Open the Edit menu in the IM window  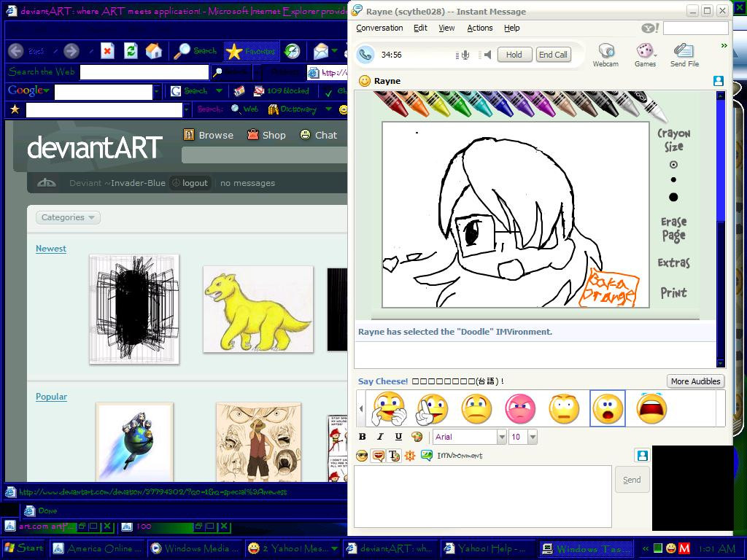click(x=420, y=28)
